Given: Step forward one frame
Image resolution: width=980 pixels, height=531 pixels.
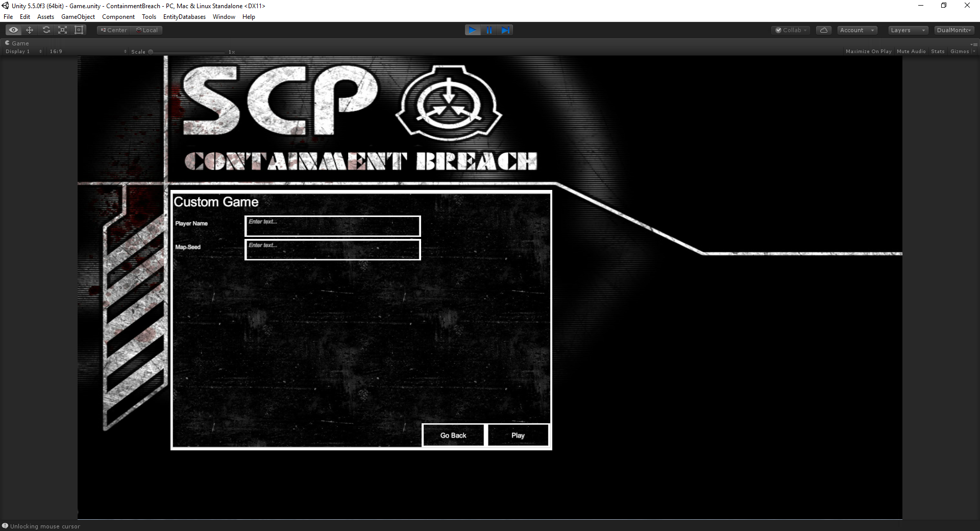Looking at the screenshot, I should point(505,30).
